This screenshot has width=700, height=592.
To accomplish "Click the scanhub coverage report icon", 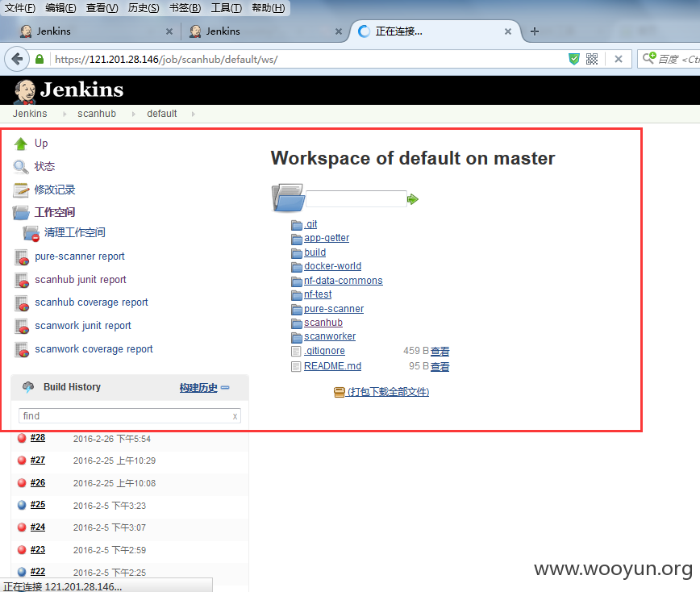I will click(x=22, y=303).
